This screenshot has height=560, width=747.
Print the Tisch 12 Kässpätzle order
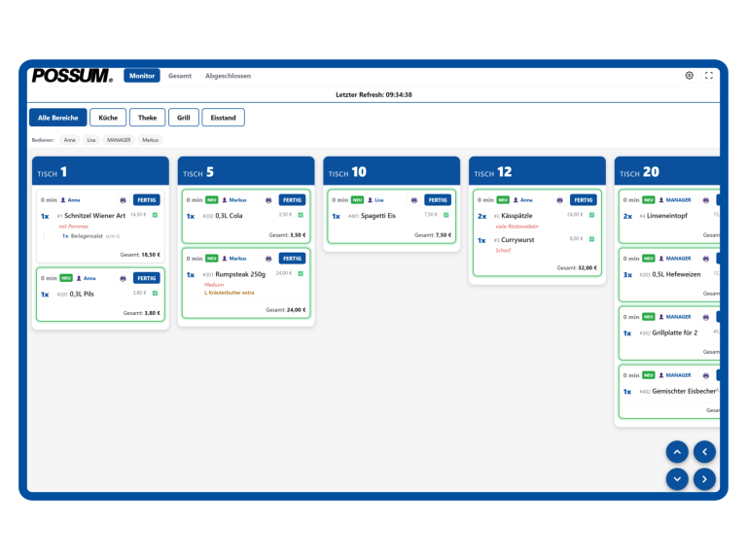coord(559,199)
